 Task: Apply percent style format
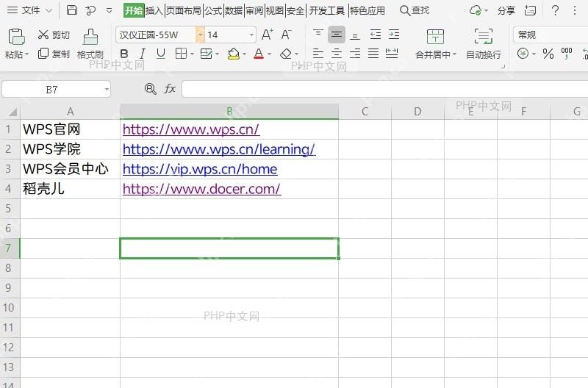click(548, 54)
